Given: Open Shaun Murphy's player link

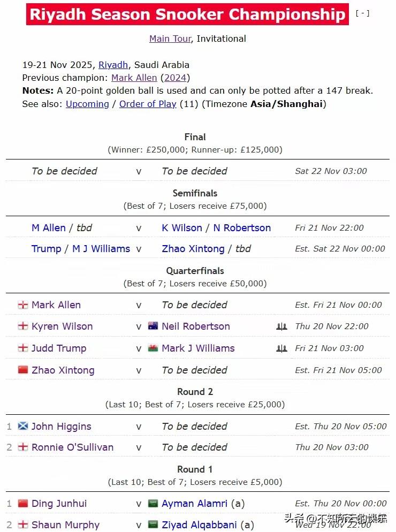Looking at the screenshot, I should [x=65, y=525].
